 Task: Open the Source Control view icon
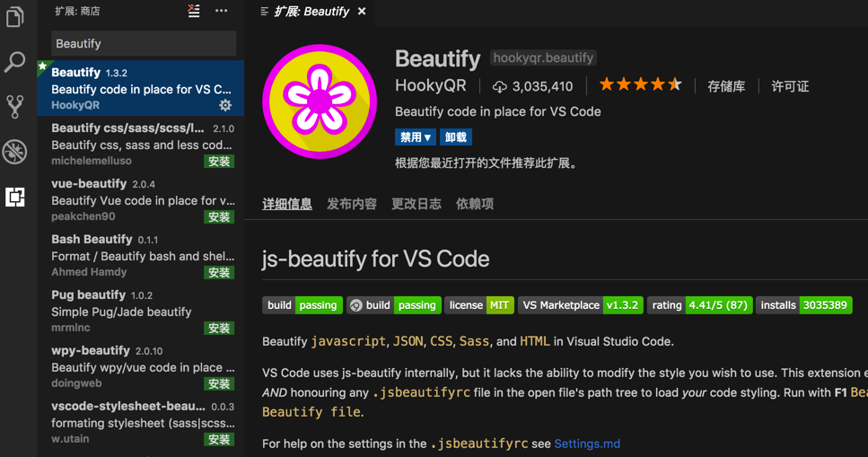(15, 106)
